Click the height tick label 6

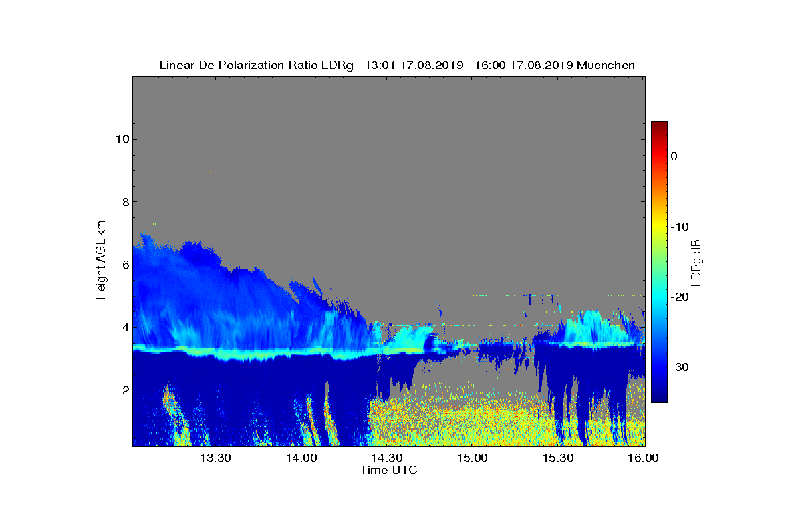pyautogui.click(x=125, y=265)
